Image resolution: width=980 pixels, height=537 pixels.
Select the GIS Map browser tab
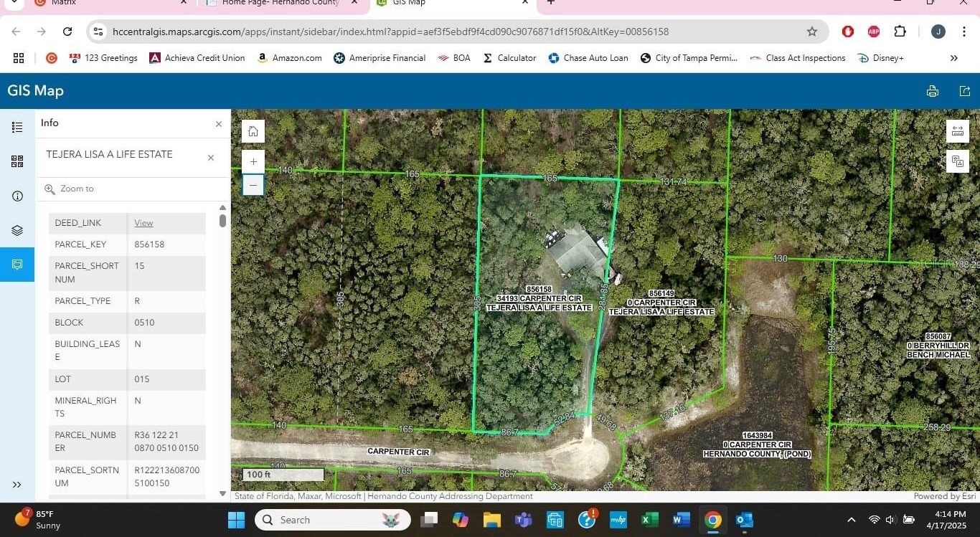[452, 3]
